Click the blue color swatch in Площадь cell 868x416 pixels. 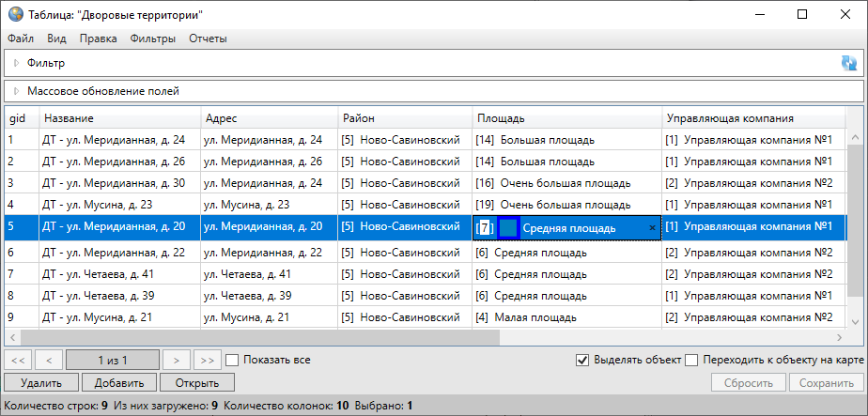point(508,227)
